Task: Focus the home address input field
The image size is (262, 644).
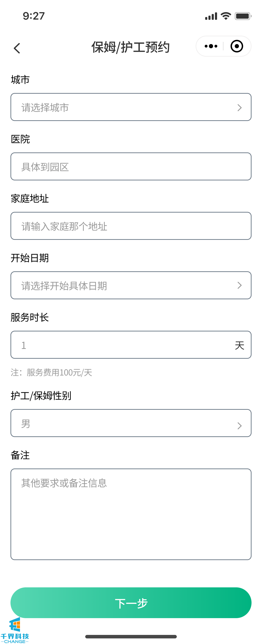Action: click(131, 226)
